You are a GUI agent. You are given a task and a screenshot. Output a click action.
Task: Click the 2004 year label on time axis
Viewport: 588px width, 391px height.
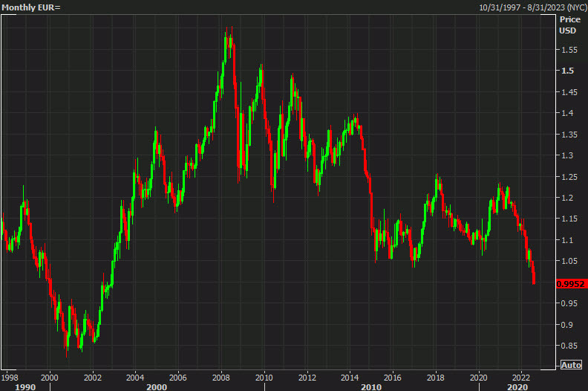135,378
